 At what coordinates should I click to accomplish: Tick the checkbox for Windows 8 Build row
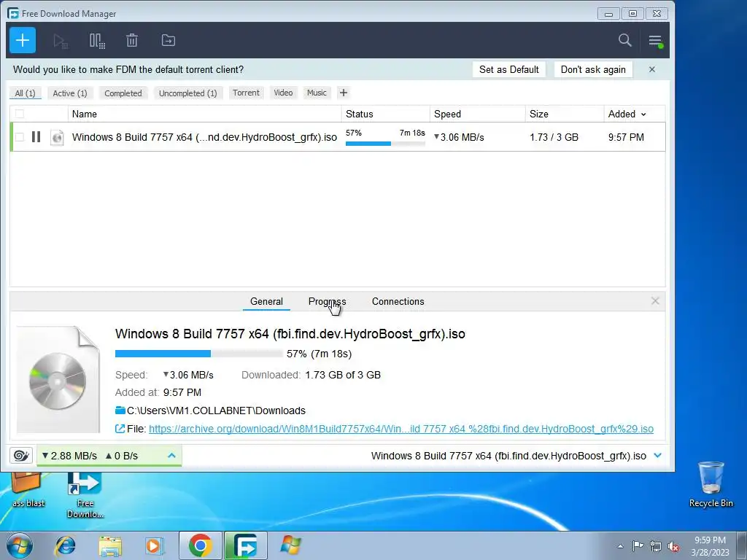coord(20,137)
